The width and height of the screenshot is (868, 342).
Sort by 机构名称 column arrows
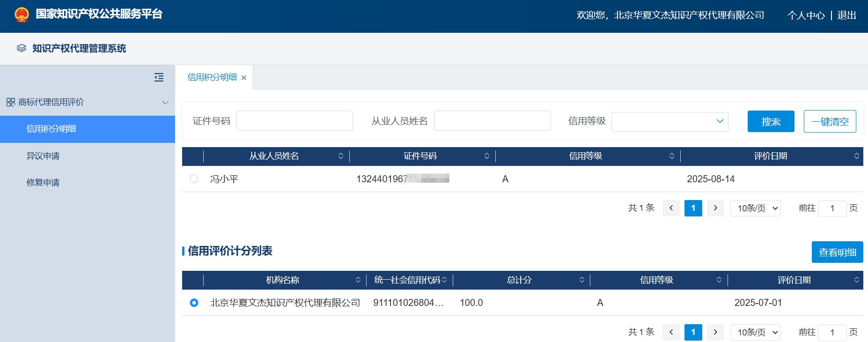pos(358,280)
